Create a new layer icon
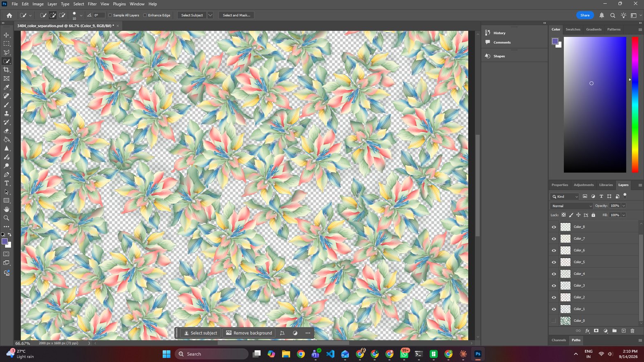This screenshot has height=362, width=644. (623, 330)
